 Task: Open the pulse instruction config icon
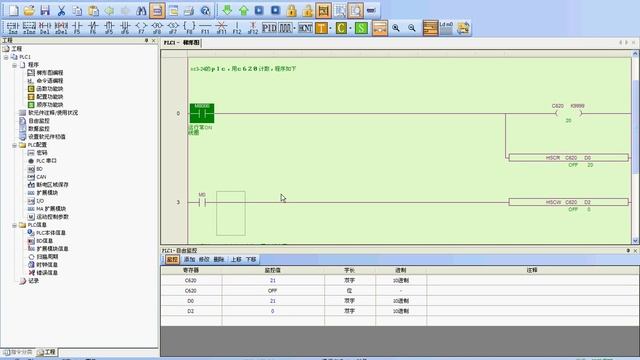[x=286, y=28]
